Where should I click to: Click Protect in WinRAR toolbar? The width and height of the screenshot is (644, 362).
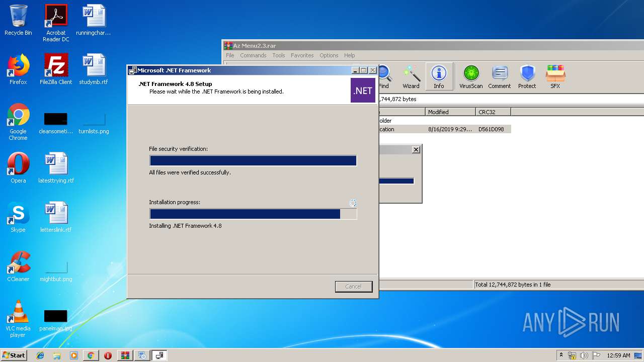pyautogui.click(x=527, y=77)
